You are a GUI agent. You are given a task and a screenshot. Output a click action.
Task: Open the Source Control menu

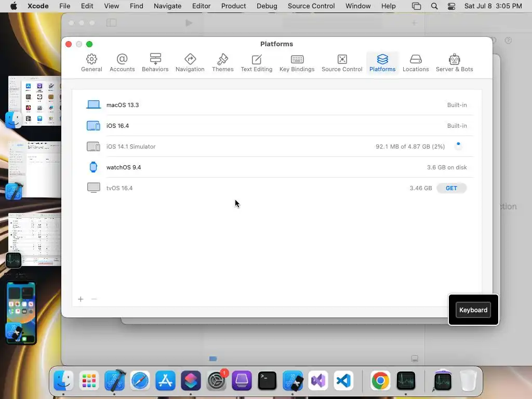(311, 6)
